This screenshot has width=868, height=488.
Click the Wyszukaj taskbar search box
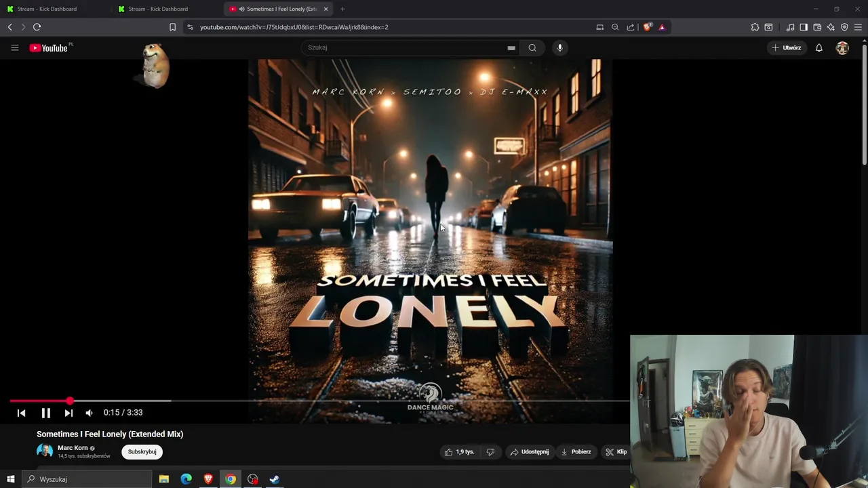point(87,479)
